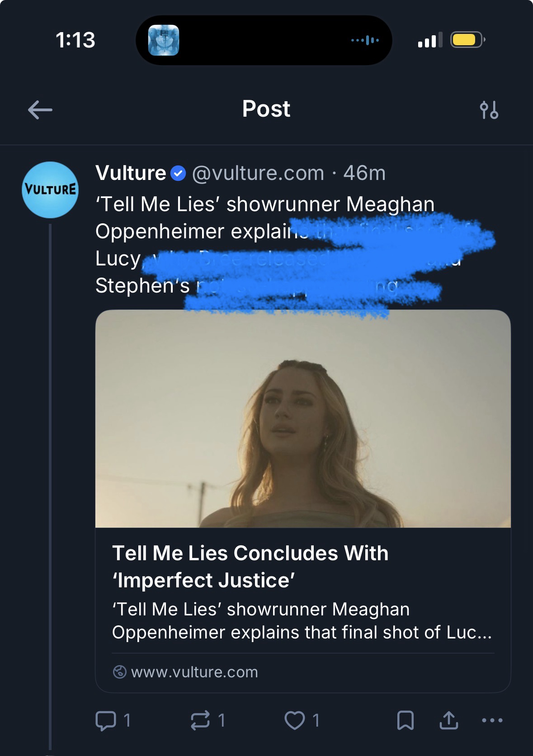Tap the 46m post timestamp
533x756 pixels.
tap(364, 173)
